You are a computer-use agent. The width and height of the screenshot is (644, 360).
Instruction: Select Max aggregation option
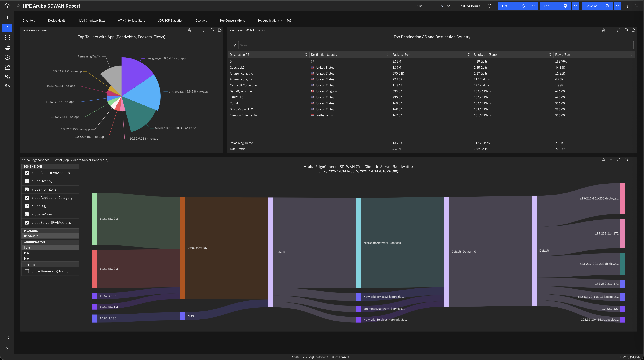[27, 259]
